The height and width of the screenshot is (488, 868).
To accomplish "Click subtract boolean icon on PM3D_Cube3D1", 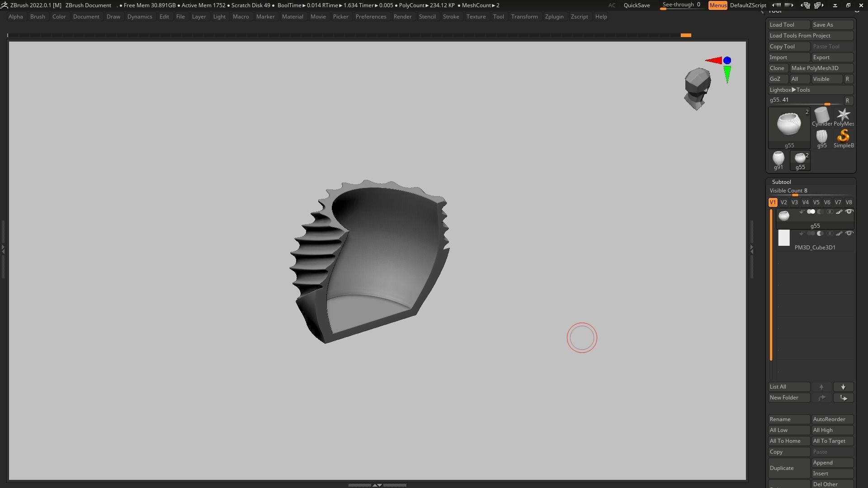I will [820, 233].
